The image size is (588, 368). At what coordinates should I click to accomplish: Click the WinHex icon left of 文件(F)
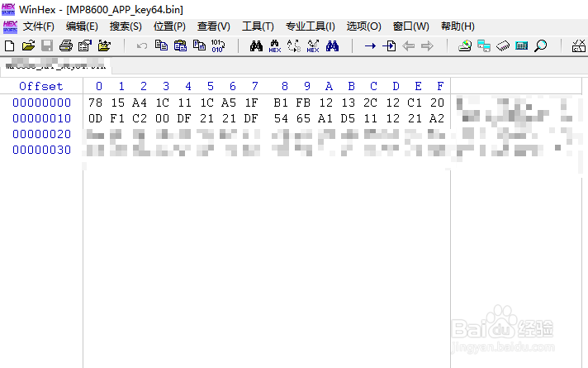click(10, 26)
